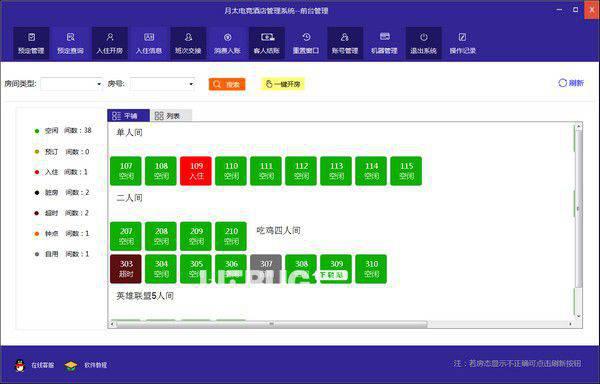Click the 单人间 category heading
This screenshot has height=384, width=600.
129,133
